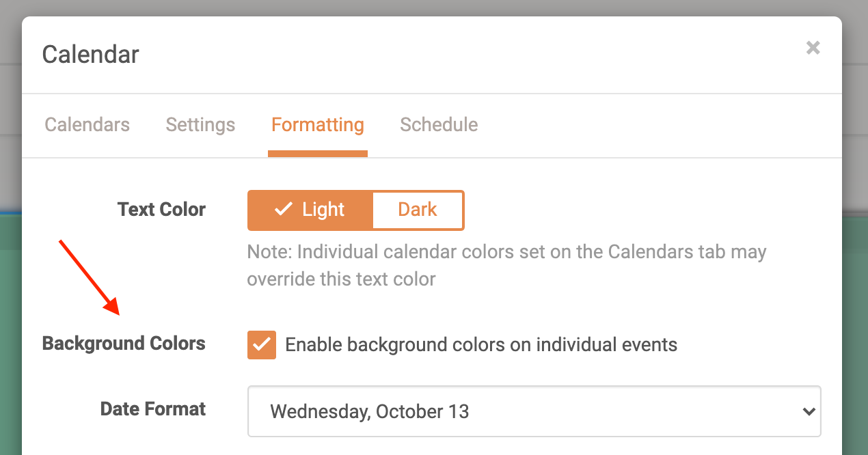Open the Settings tab
868x455 pixels.
[x=200, y=124]
